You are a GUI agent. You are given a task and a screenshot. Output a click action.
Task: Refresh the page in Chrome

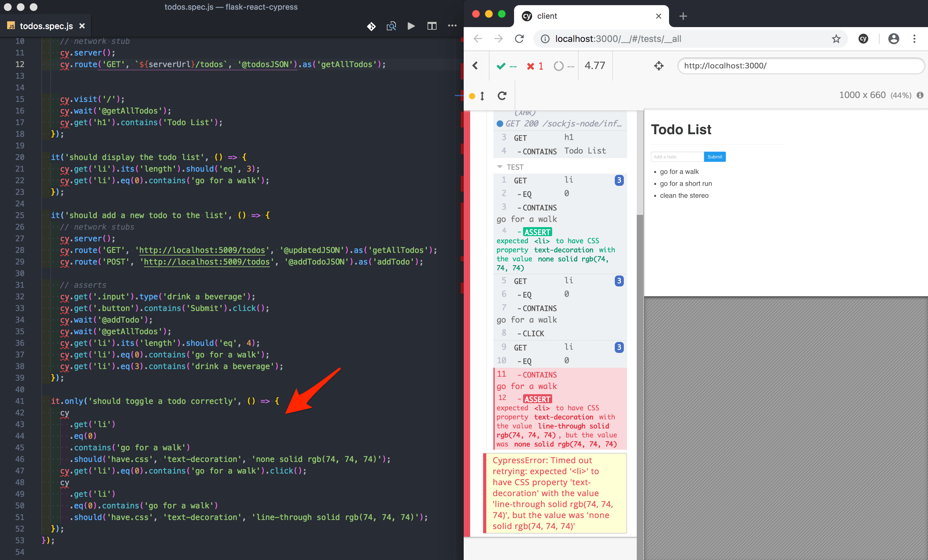point(520,39)
